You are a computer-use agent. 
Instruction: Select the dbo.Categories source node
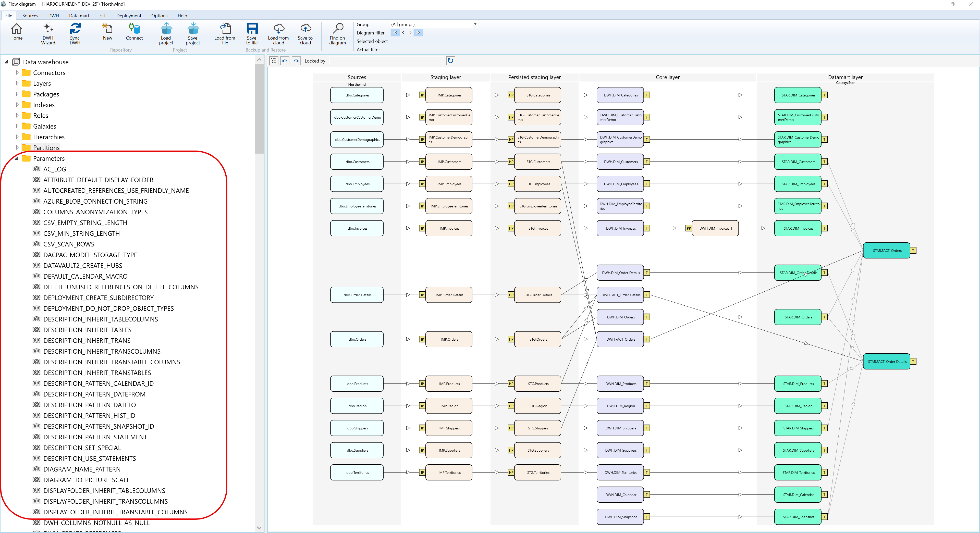pos(357,95)
